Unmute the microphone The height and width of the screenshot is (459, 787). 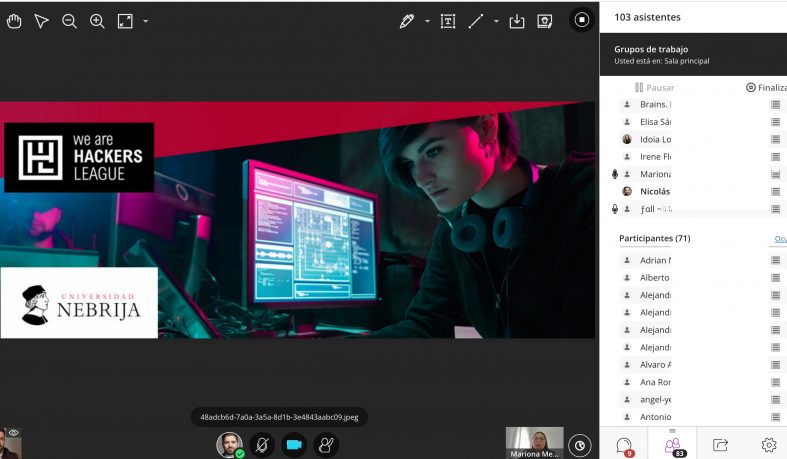click(x=262, y=445)
